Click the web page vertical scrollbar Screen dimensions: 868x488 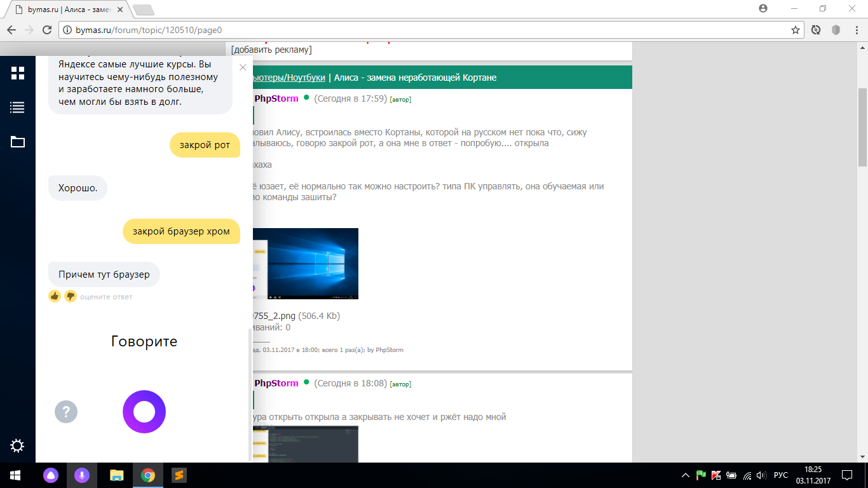[x=862, y=127]
